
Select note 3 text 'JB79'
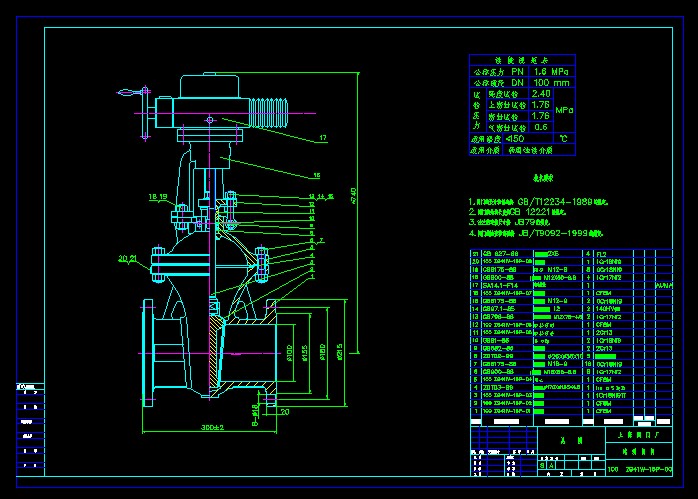point(524,222)
